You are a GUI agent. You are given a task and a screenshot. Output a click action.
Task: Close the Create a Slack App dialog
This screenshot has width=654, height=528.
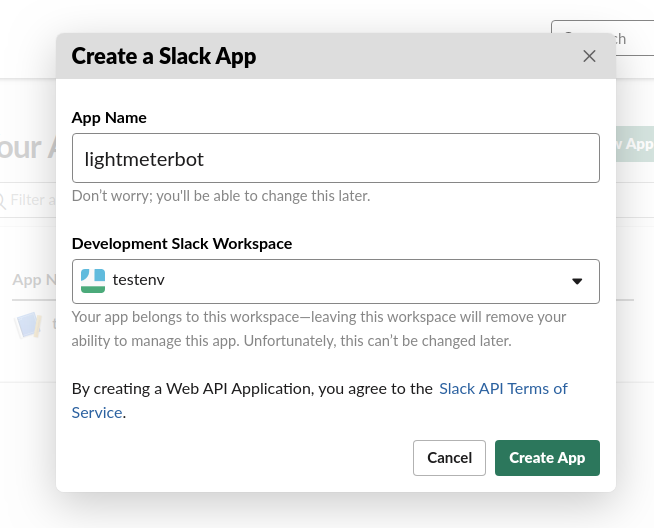pos(589,56)
